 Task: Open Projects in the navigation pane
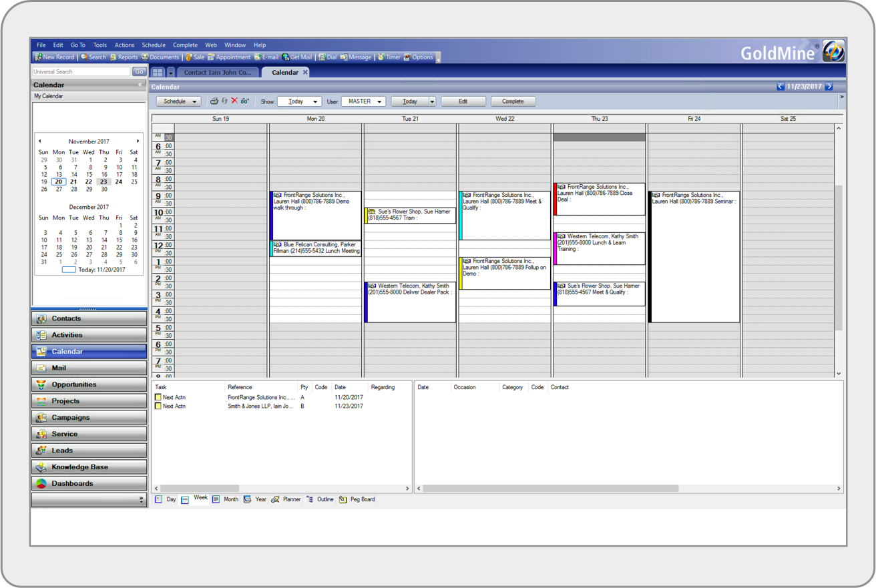pyautogui.click(x=89, y=401)
